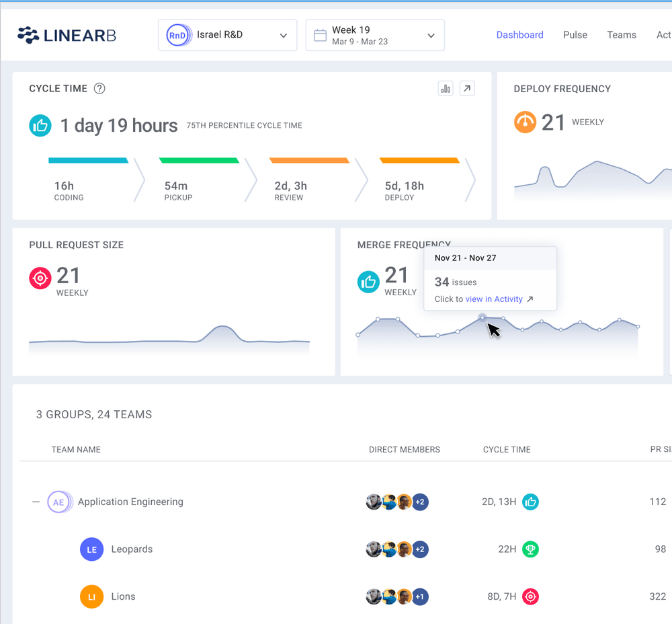The image size is (672, 624).
Task: Click the calendar icon in the week selector
Action: click(x=321, y=34)
